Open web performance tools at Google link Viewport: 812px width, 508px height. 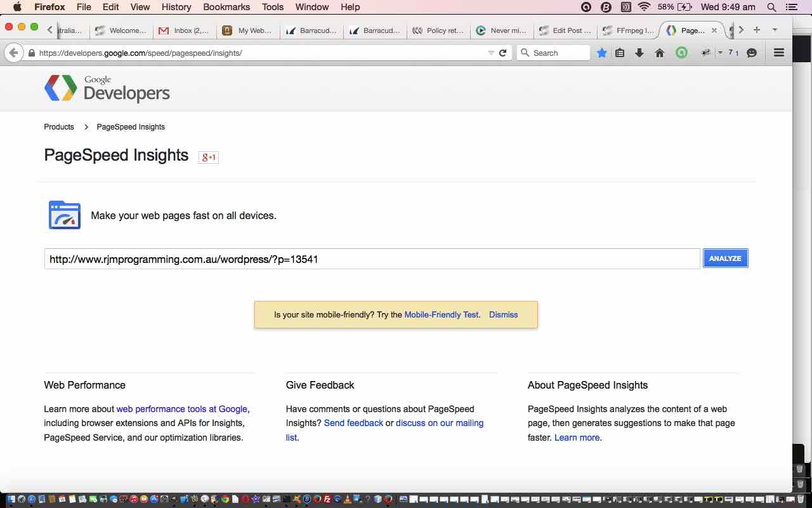click(181, 409)
